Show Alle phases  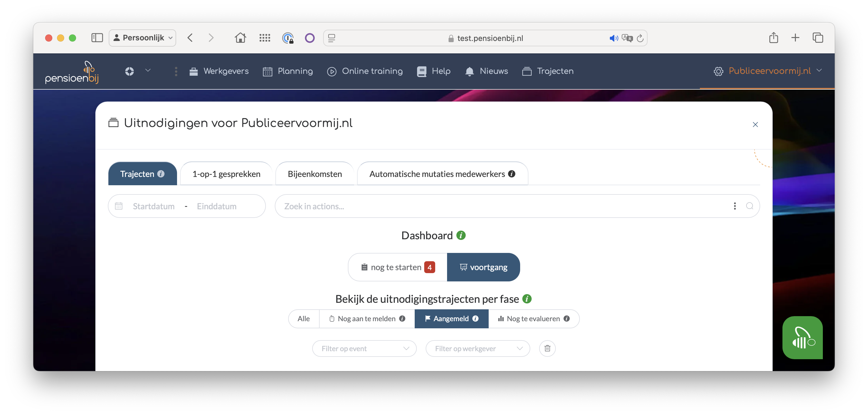(303, 319)
